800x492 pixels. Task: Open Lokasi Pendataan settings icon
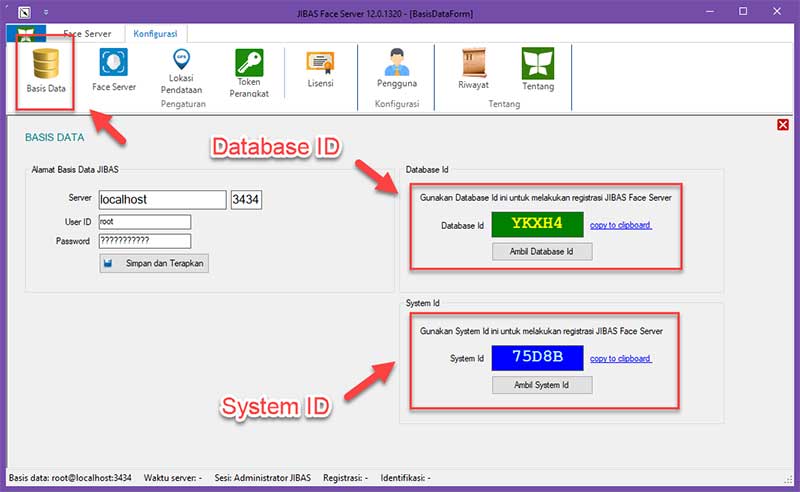(x=181, y=71)
